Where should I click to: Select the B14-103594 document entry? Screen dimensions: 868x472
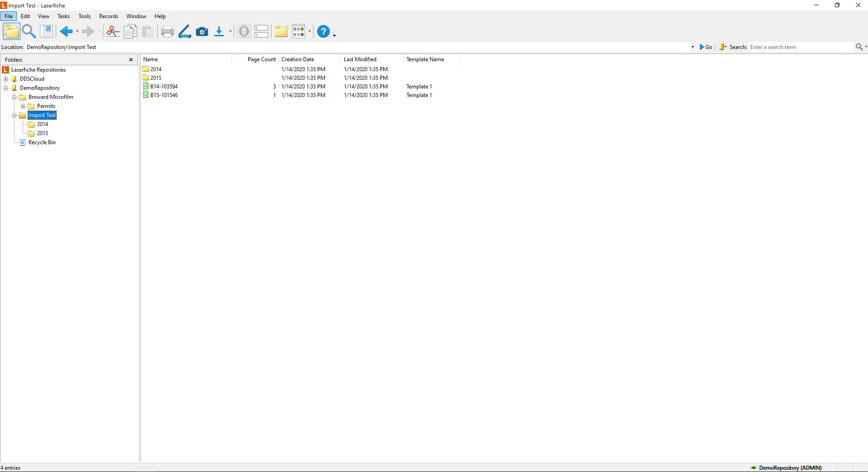pyautogui.click(x=164, y=86)
